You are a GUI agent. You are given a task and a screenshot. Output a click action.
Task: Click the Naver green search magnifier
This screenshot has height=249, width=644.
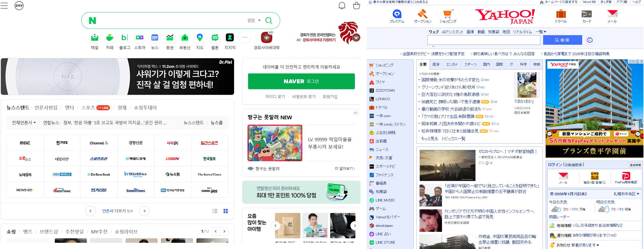tap(269, 21)
